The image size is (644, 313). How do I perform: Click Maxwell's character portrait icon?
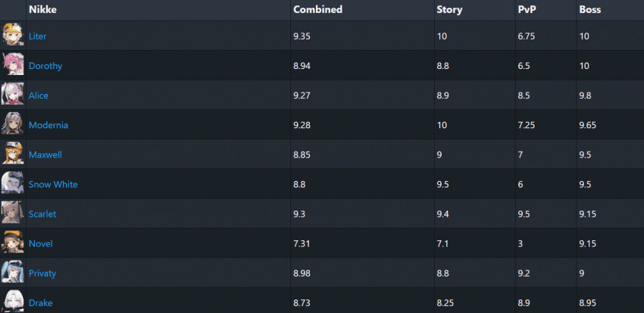click(13, 154)
